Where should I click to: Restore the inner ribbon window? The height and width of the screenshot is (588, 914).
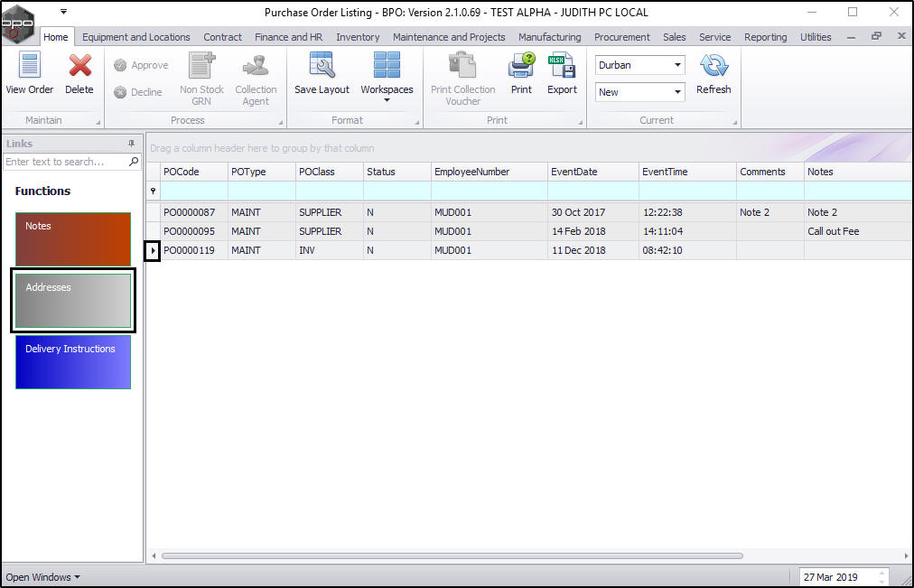(876, 36)
